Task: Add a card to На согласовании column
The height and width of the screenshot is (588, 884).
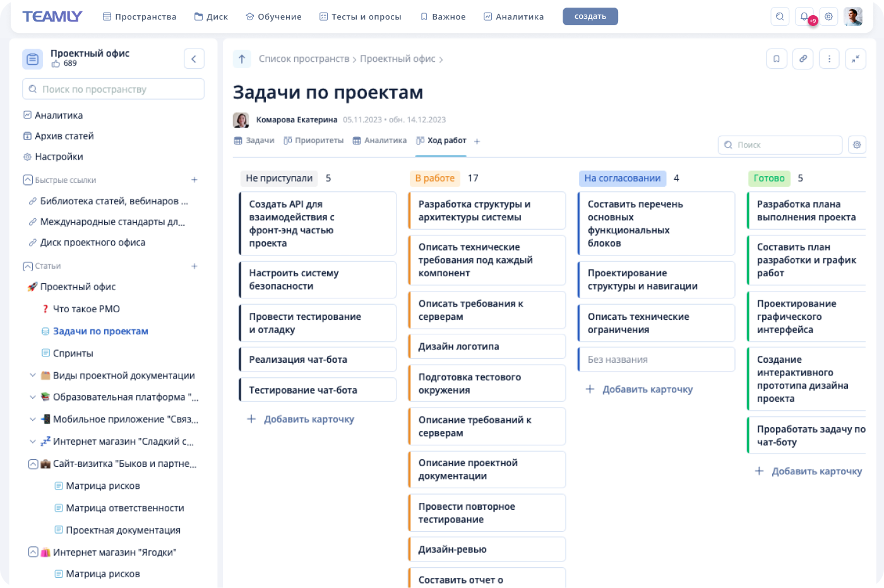Action: click(x=640, y=389)
